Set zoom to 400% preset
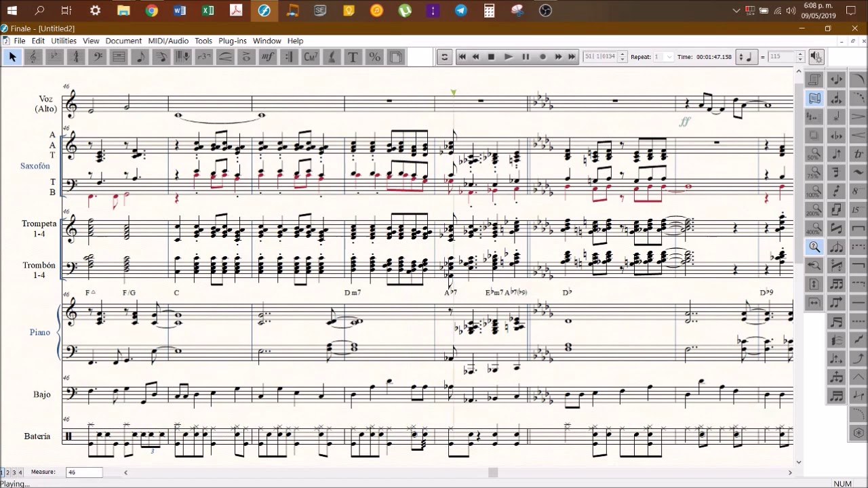This screenshot has height=488, width=868. point(814,228)
